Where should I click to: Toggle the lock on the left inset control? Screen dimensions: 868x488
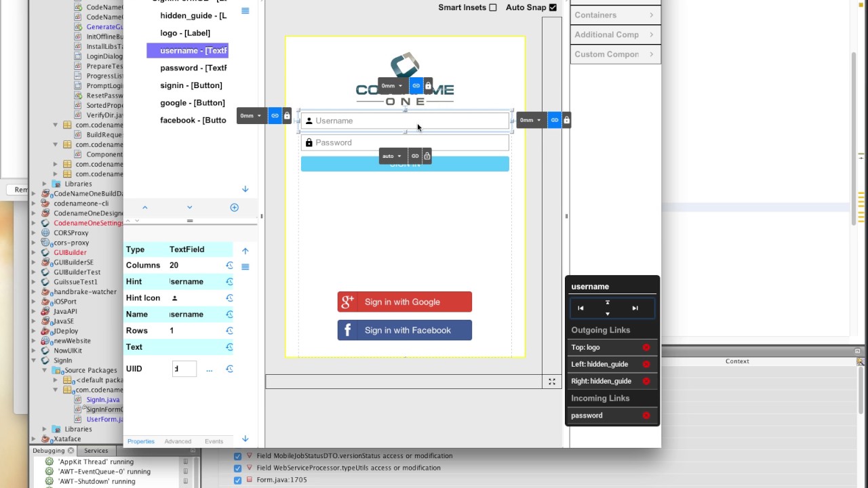[x=287, y=116]
